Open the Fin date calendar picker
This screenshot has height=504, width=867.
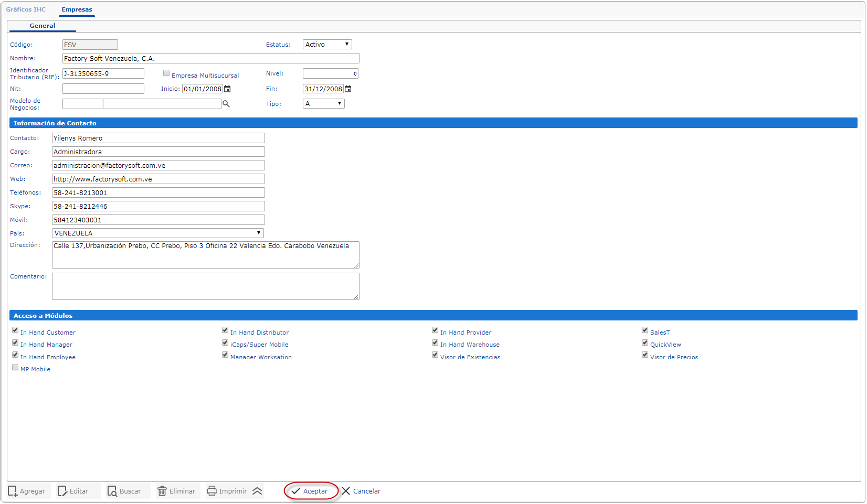click(348, 89)
